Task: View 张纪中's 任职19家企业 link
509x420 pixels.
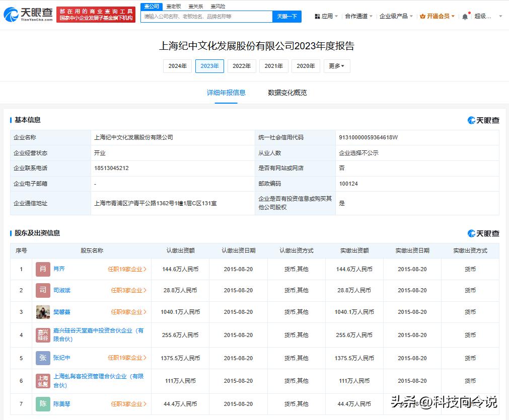Action: click(x=127, y=358)
